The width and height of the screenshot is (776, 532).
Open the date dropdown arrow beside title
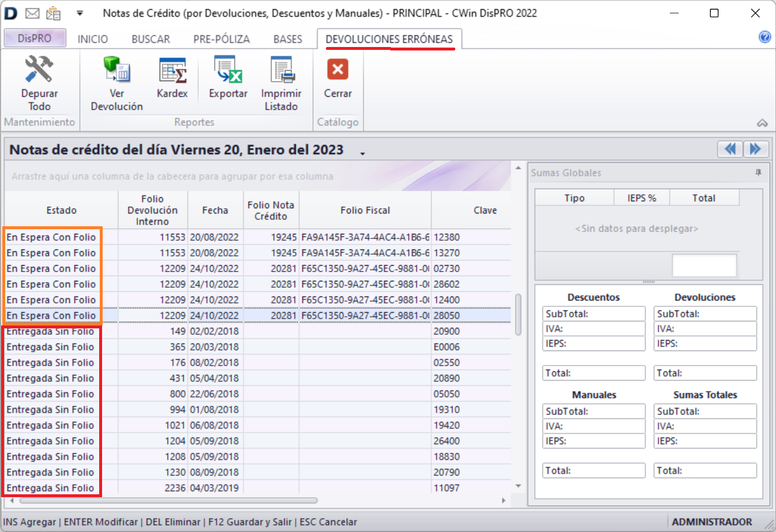coord(362,153)
